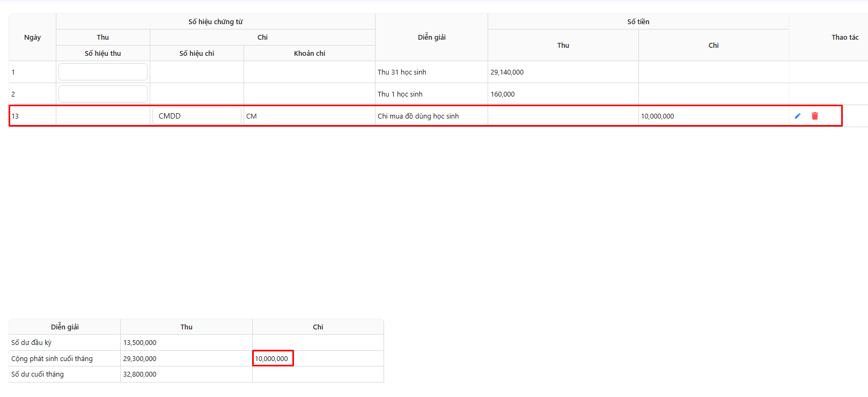Select the 'Thu 1 học sinh' description cell

click(x=400, y=94)
